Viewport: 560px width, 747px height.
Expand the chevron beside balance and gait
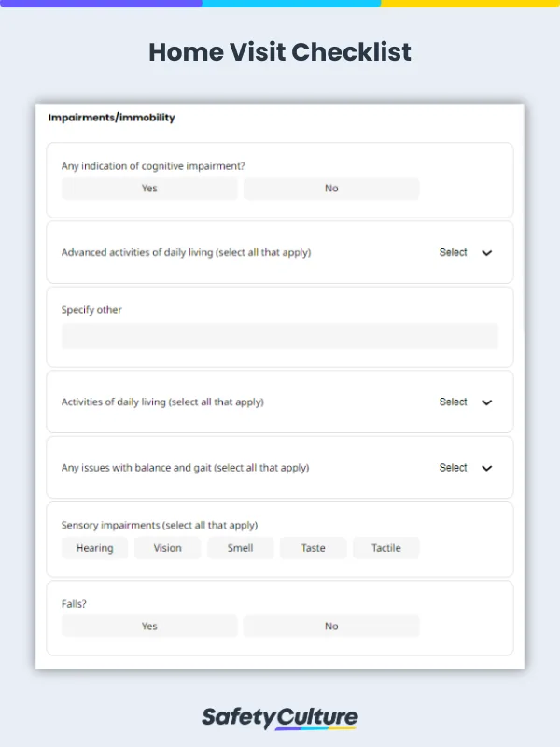tap(486, 468)
